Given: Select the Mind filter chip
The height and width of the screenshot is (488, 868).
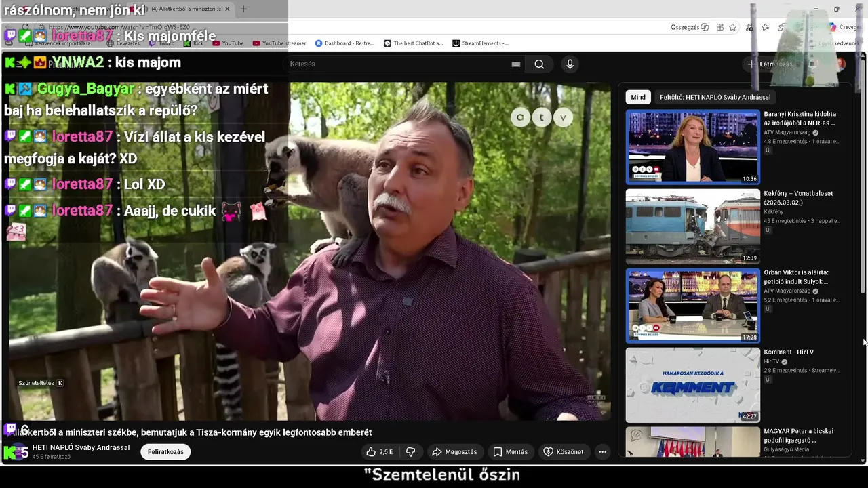Looking at the screenshot, I should (638, 97).
